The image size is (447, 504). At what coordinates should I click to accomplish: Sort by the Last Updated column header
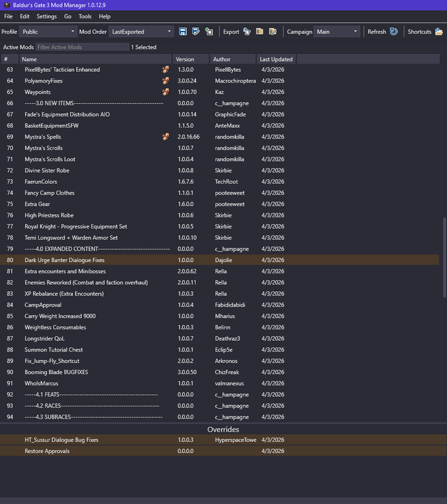(276, 59)
